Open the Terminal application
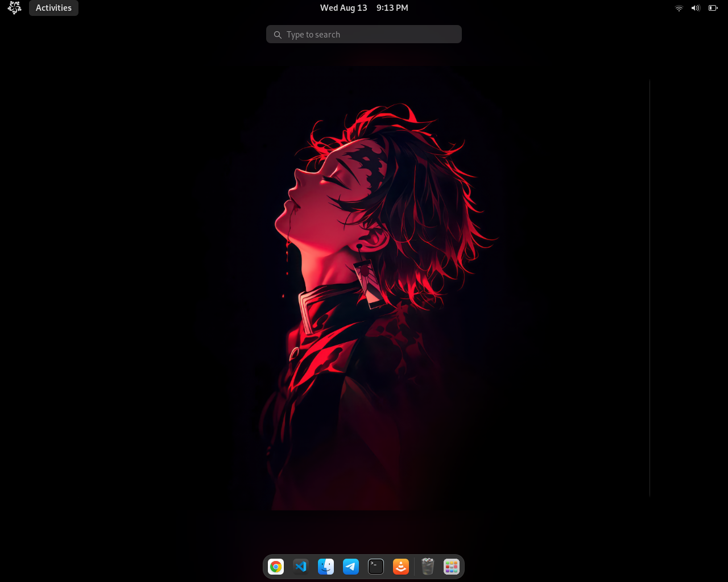This screenshot has width=728, height=582. (376, 566)
